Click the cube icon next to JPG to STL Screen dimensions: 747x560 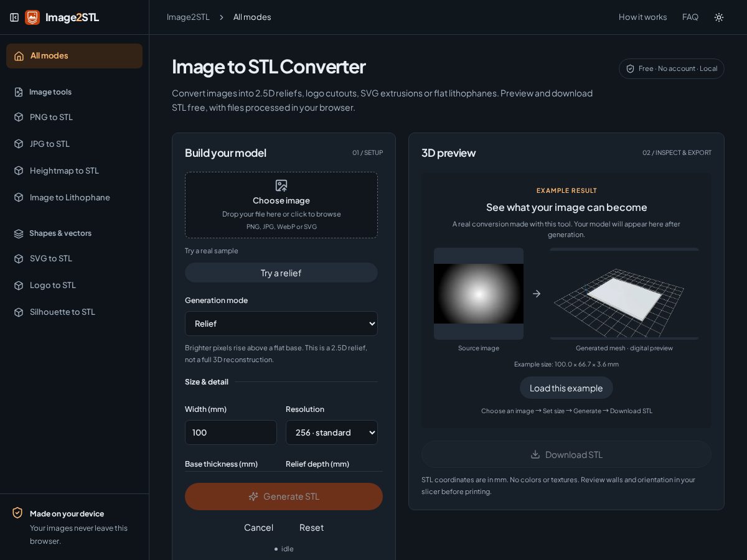(x=19, y=144)
